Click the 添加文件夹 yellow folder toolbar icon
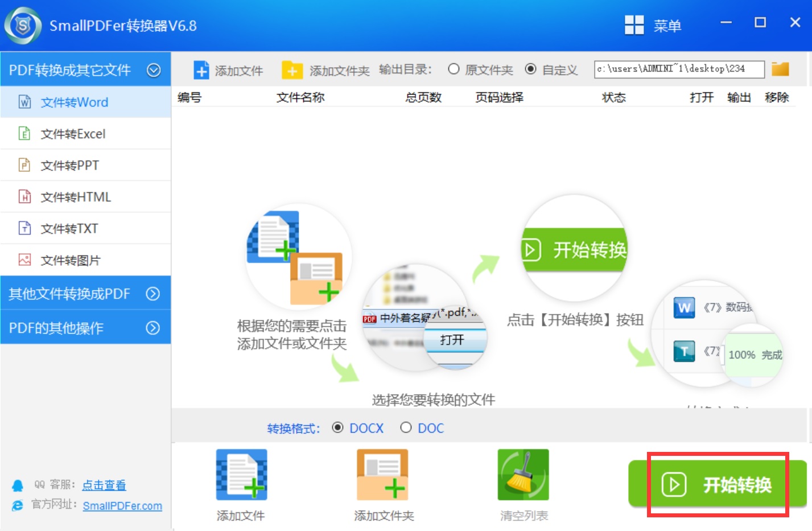Image resolution: width=812 pixels, height=531 pixels. pyautogui.click(x=292, y=70)
